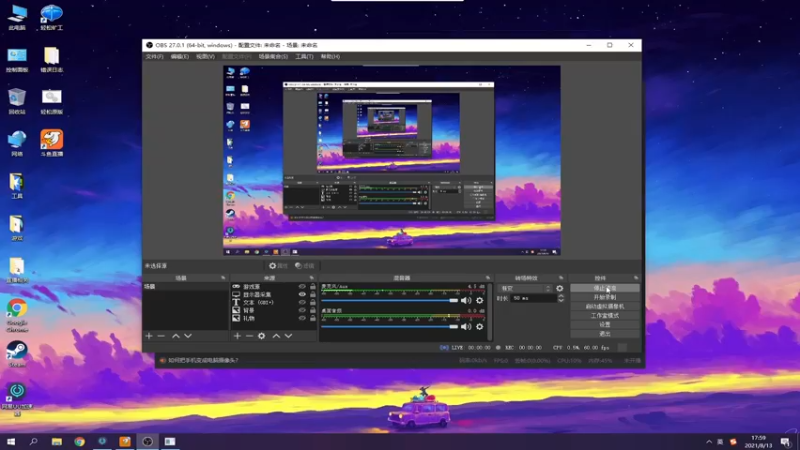Click the audio mixer vertical scrollbar

tap(490, 312)
